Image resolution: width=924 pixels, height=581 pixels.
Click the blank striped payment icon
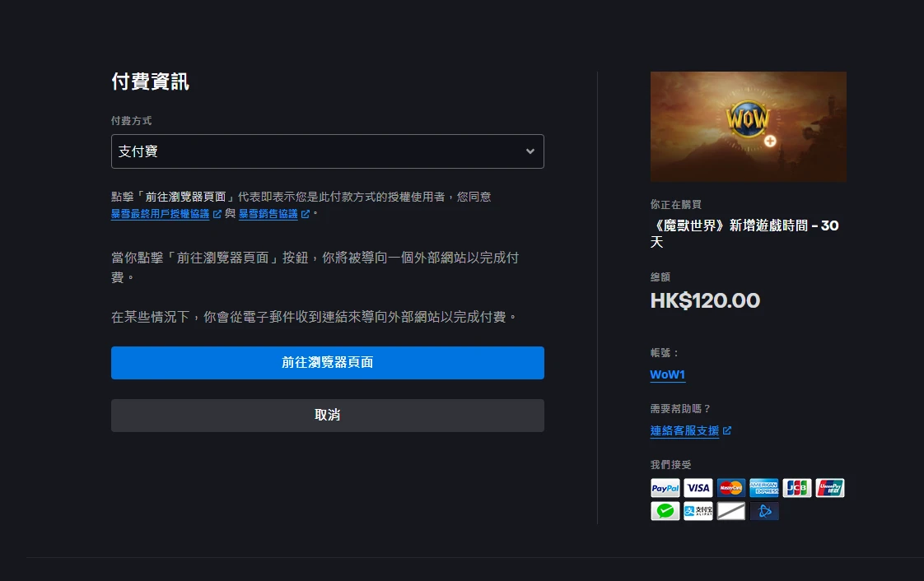tap(730, 511)
